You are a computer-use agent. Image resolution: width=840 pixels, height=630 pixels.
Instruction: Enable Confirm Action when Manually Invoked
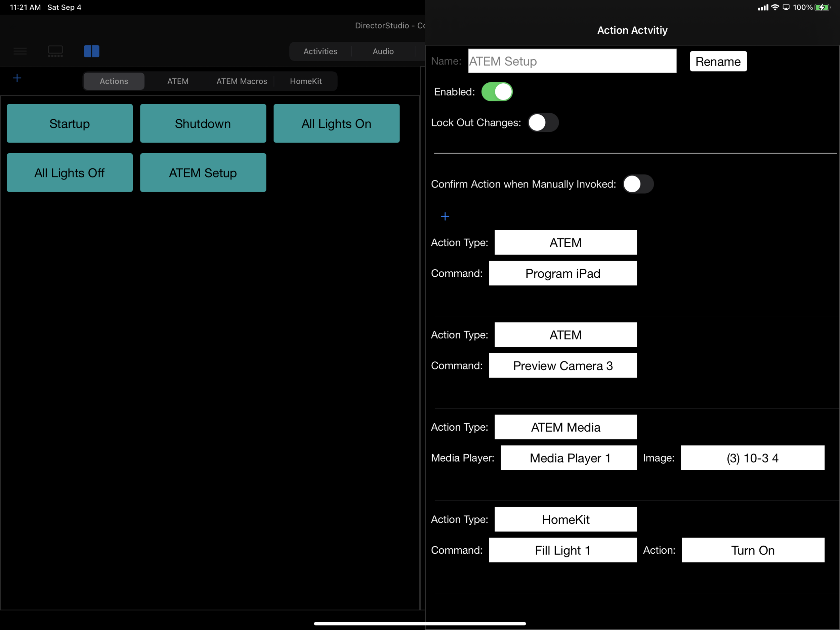pyautogui.click(x=638, y=184)
